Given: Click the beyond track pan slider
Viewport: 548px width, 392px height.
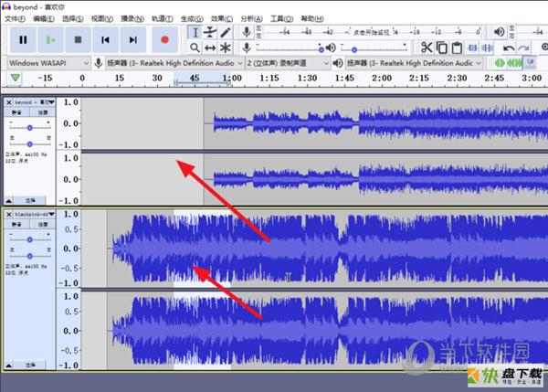Looking at the screenshot, I should coord(30,143).
